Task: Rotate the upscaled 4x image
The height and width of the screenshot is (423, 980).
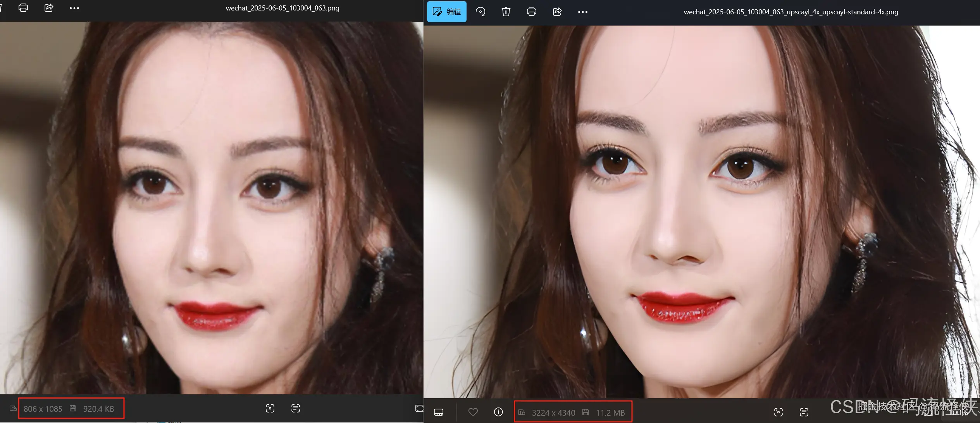Action: click(481, 12)
